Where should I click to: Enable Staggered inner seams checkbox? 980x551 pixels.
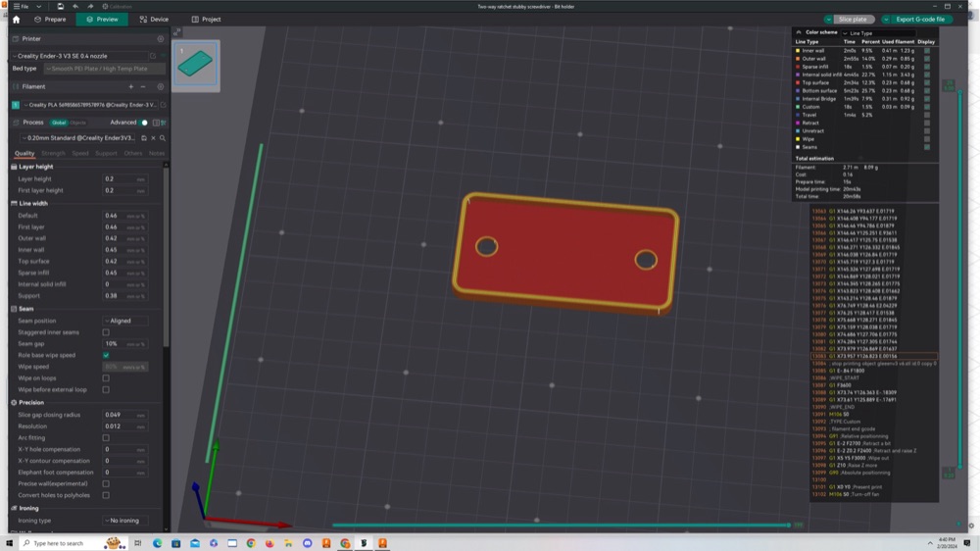tap(106, 332)
